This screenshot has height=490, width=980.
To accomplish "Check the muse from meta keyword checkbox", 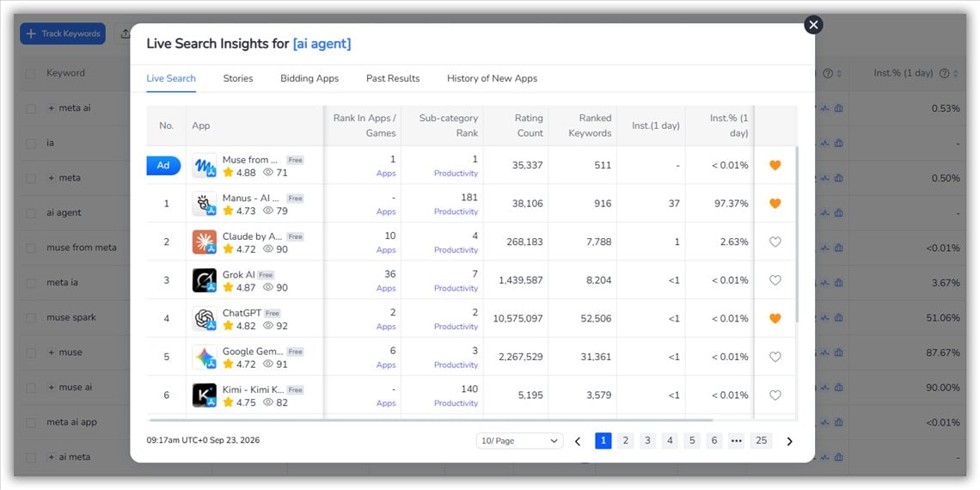I will coord(31,248).
